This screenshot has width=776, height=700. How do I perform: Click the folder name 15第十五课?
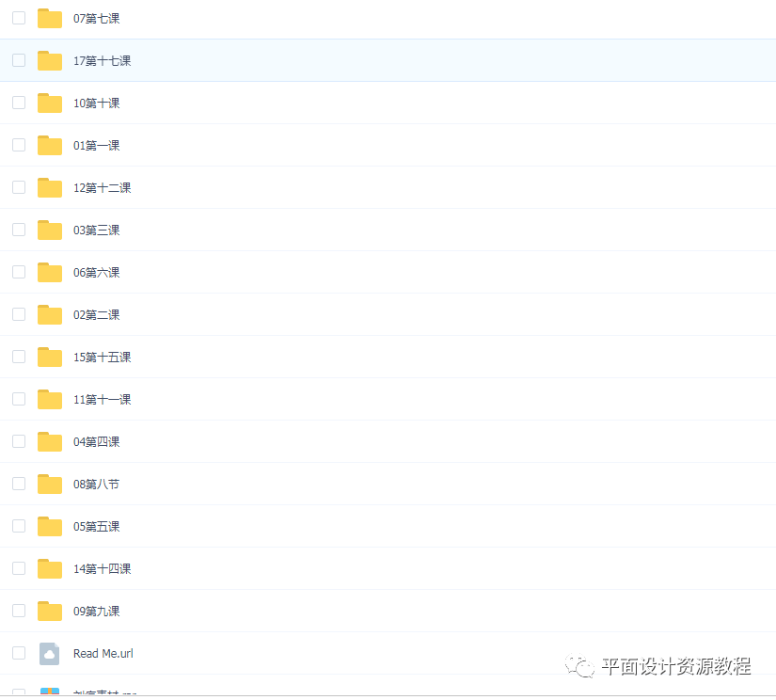pos(102,358)
